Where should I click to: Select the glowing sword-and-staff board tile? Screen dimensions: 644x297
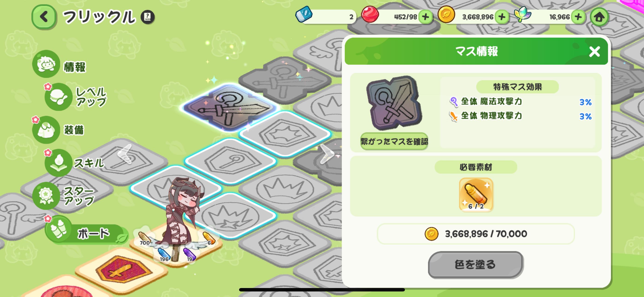tap(229, 108)
